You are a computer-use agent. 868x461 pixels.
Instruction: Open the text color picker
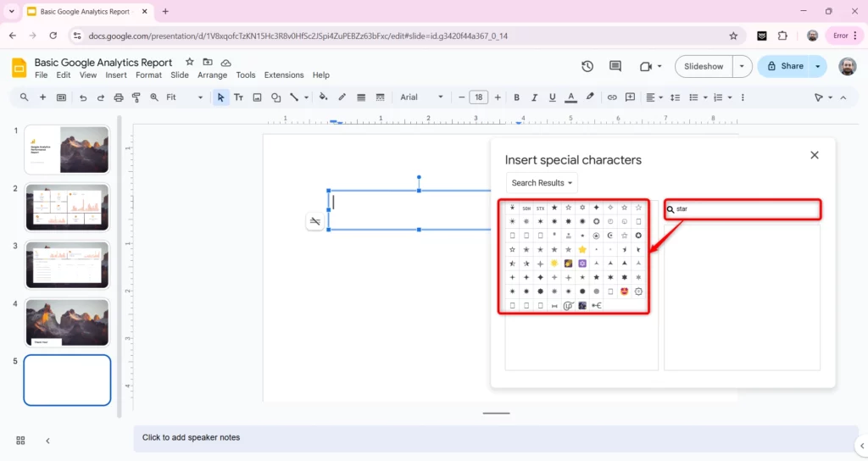[x=570, y=97]
